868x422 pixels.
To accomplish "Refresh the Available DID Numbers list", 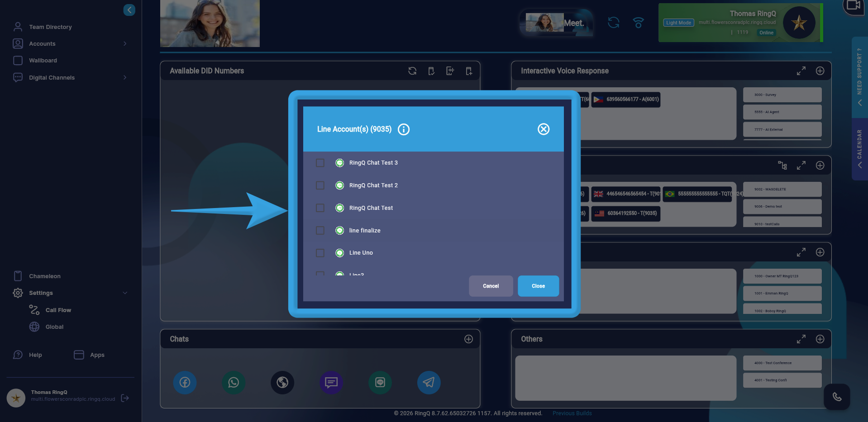I will click(x=412, y=71).
